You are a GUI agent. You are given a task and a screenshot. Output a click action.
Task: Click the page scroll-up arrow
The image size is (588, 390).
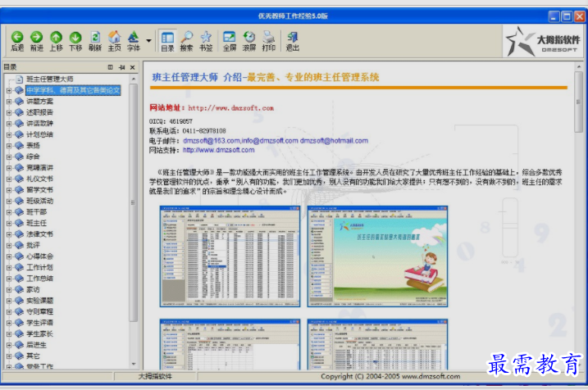tap(579, 66)
